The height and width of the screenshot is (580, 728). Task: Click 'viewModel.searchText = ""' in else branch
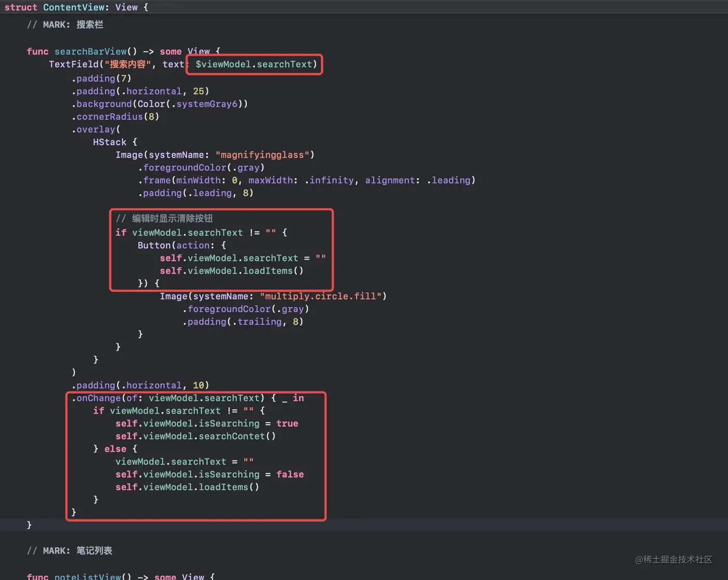185,461
